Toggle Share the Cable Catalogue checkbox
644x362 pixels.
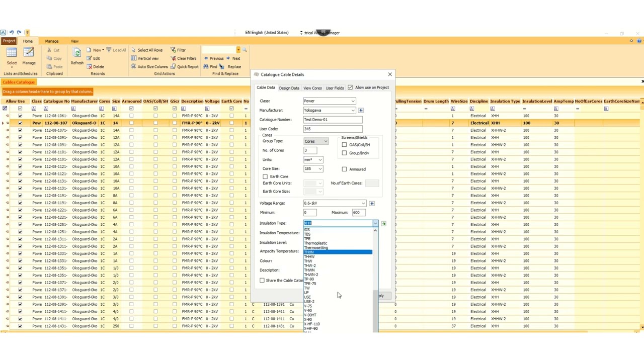[x=262, y=281]
